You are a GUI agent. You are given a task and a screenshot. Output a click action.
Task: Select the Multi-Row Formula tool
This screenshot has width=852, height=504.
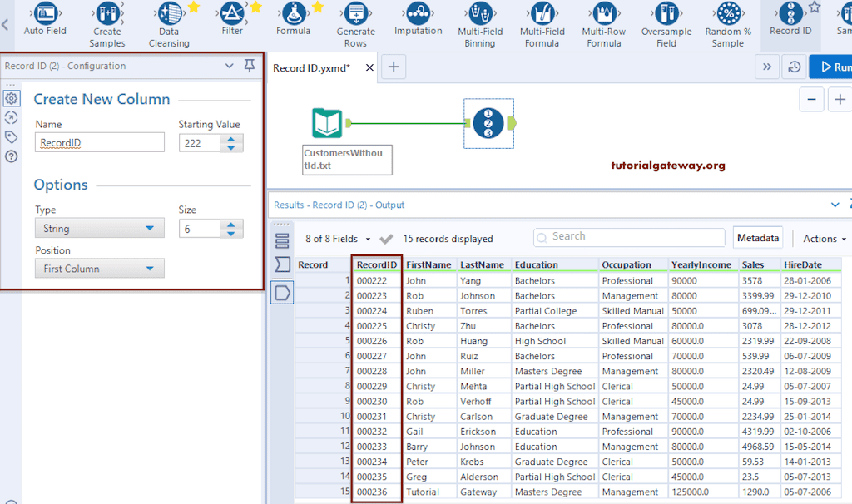point(604,14)
